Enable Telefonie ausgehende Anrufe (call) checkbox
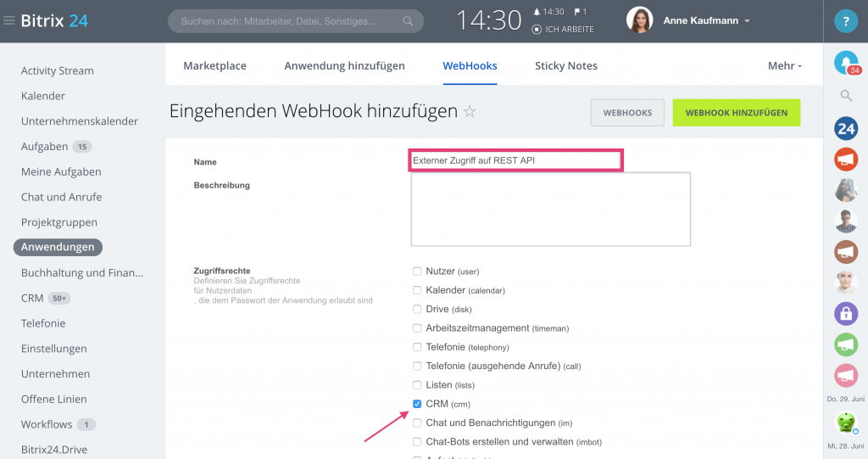 tap(417, 366)
